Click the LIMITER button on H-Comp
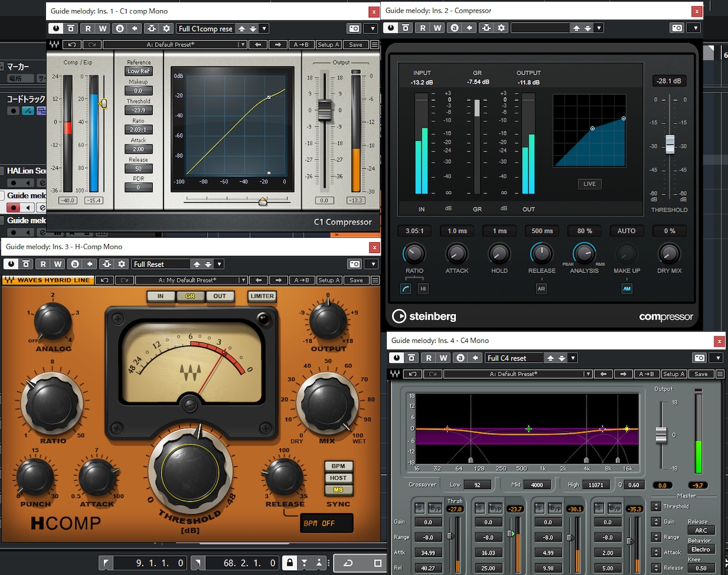The width and height of the screenshot is (728, 575). [x=262, y=296]
